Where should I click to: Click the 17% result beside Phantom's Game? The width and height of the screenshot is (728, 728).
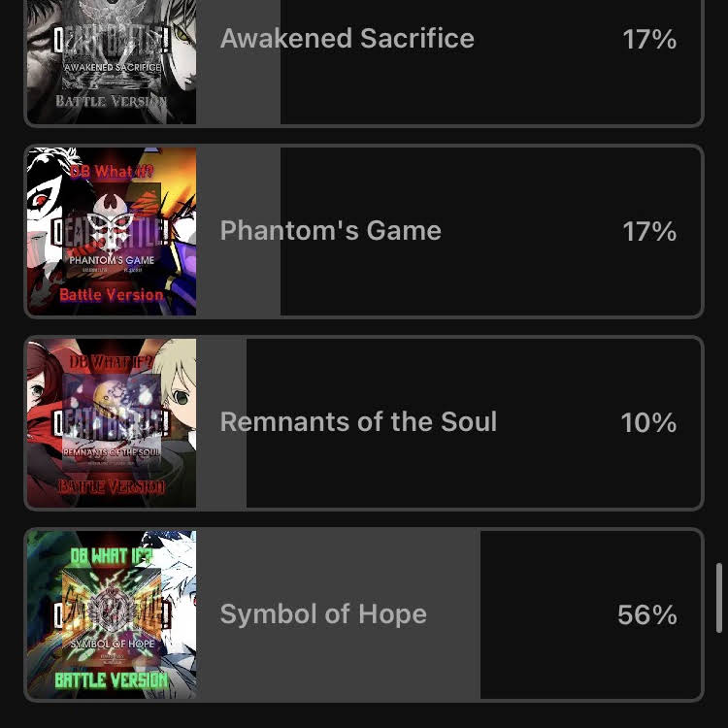point(649,231)
